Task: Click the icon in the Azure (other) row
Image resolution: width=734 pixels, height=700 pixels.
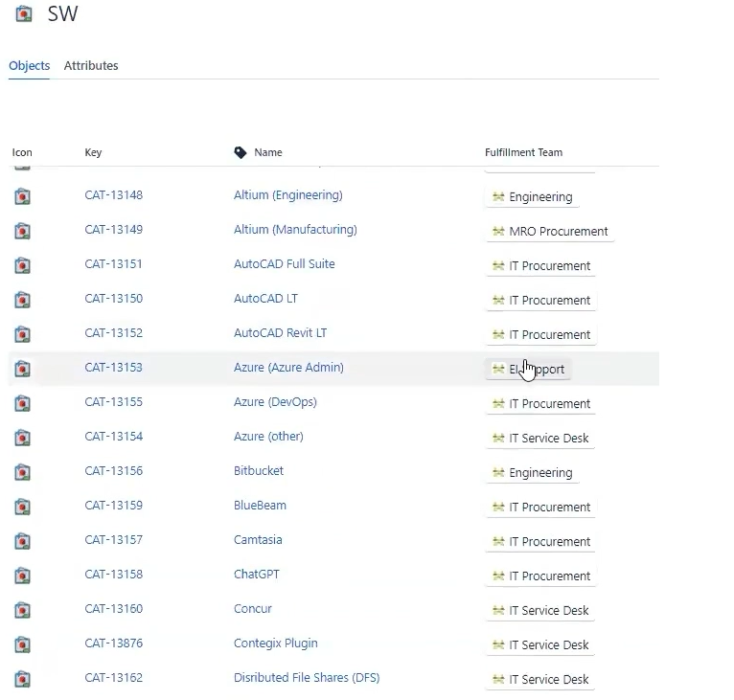Action: click(22, 438)
